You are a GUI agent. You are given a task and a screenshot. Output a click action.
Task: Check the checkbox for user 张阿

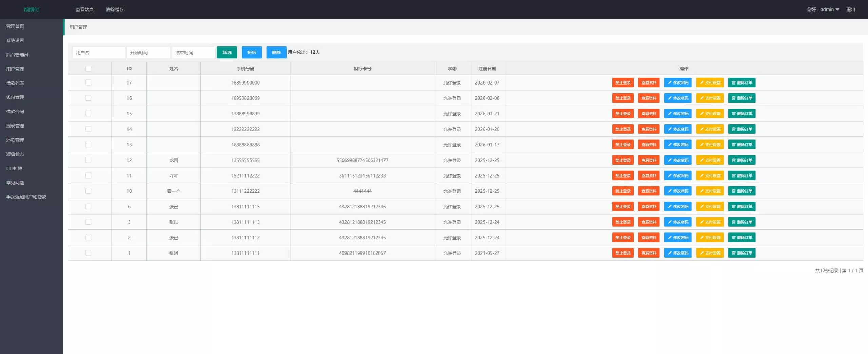[88, 253]
